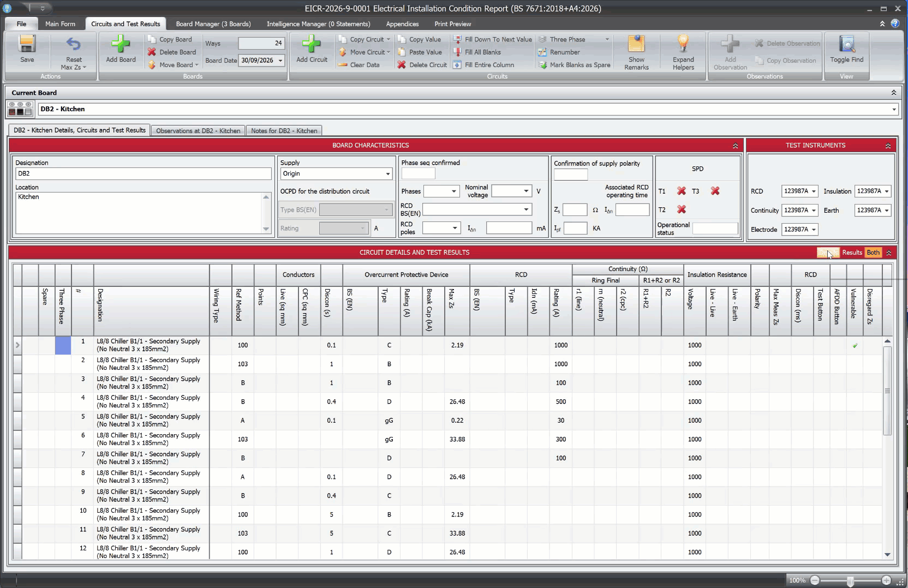Click into the Designation field containing DB2
Screen dimensions: 908x588
(x=144, y=173)
